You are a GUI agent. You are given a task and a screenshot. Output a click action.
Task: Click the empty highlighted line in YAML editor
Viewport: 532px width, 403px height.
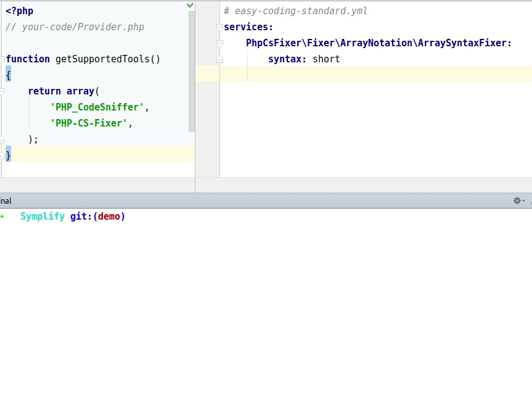coord(370,74)
